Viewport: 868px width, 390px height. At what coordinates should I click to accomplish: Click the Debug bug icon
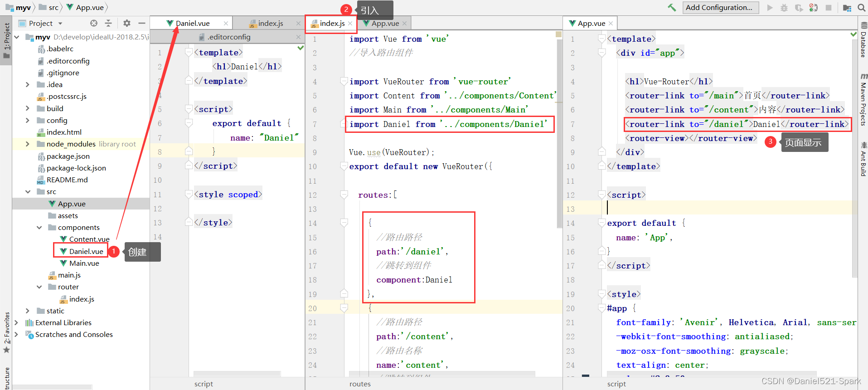(784, 8)
